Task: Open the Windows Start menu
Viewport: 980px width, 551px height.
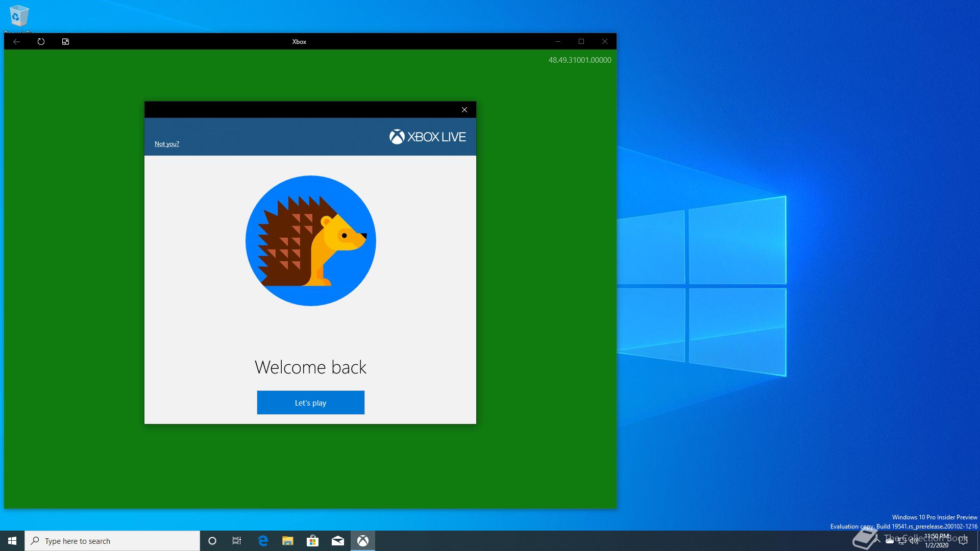Action: point(12,541)
